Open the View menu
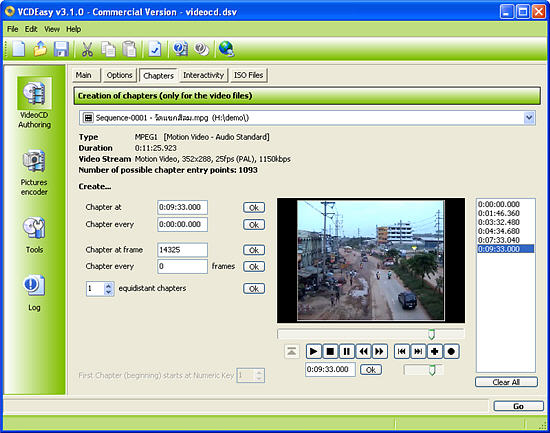The width and height of the screenshot is (550, 433). click(x=52, y=29)
